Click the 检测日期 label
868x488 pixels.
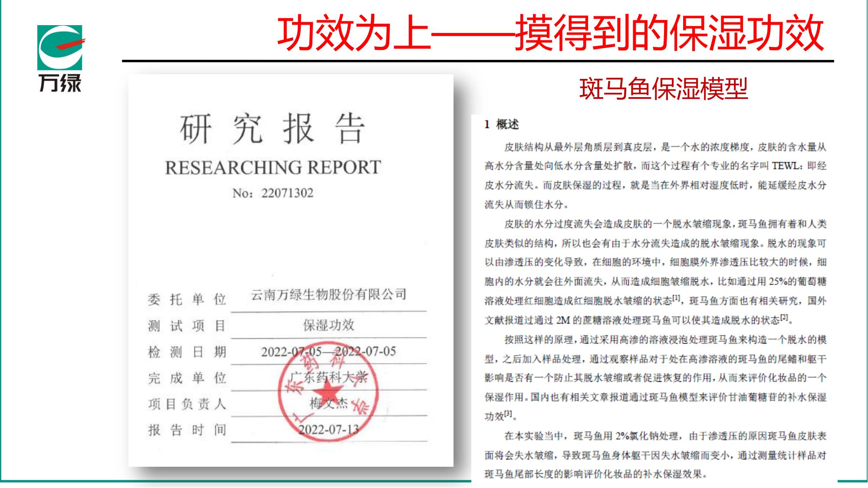[x=187, y=352]
